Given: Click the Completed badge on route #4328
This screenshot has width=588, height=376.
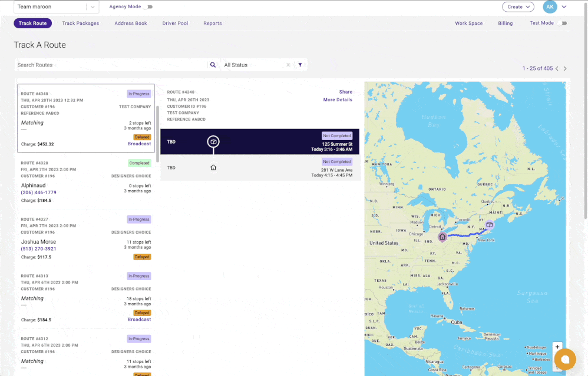Looking at the screenshot, I should (x=139, y=163).
